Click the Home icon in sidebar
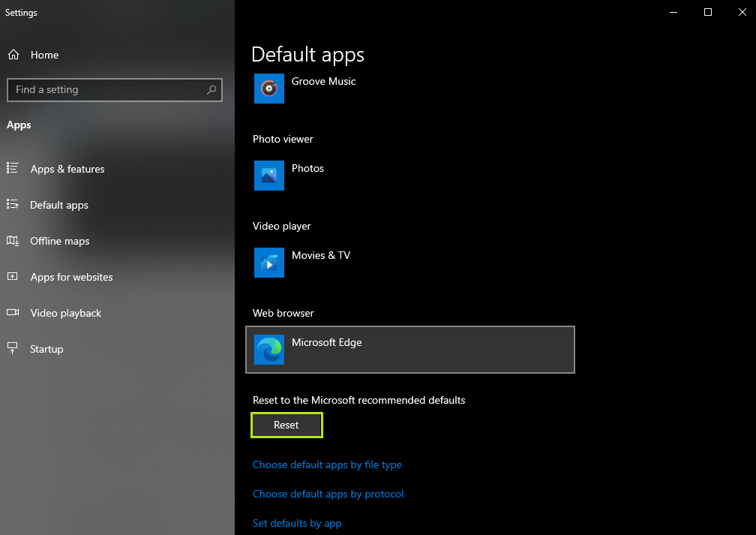Image resolution: width=756 pixels, height=535 pixels. [x=13, y=55]
